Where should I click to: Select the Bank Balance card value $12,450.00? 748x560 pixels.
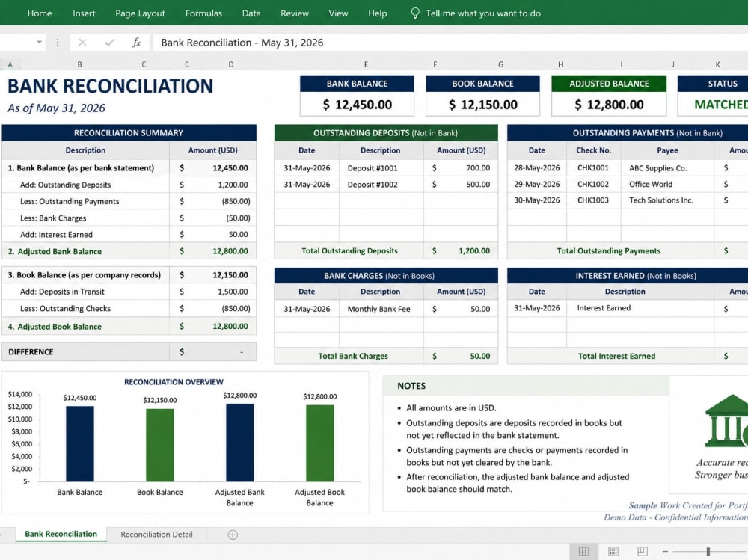357,105
